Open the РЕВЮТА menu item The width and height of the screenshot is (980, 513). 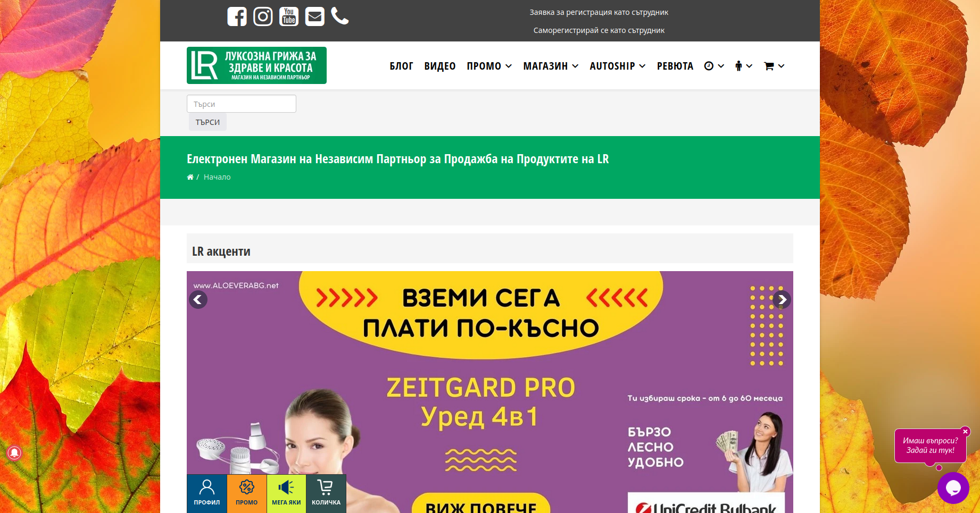(x=675, y=66)
